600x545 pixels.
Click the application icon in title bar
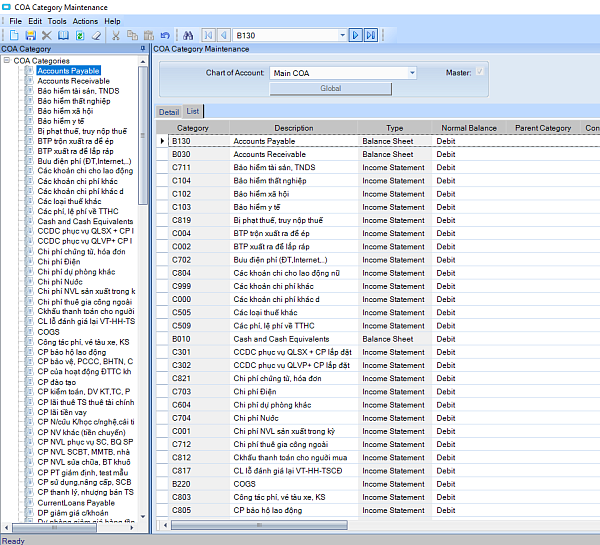tap(7, 7)
